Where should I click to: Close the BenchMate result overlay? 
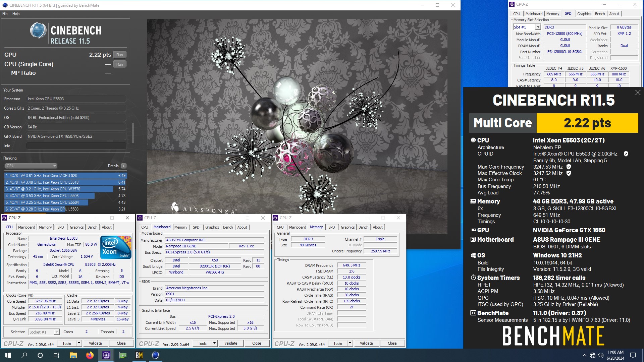click(x=638, y=93)
